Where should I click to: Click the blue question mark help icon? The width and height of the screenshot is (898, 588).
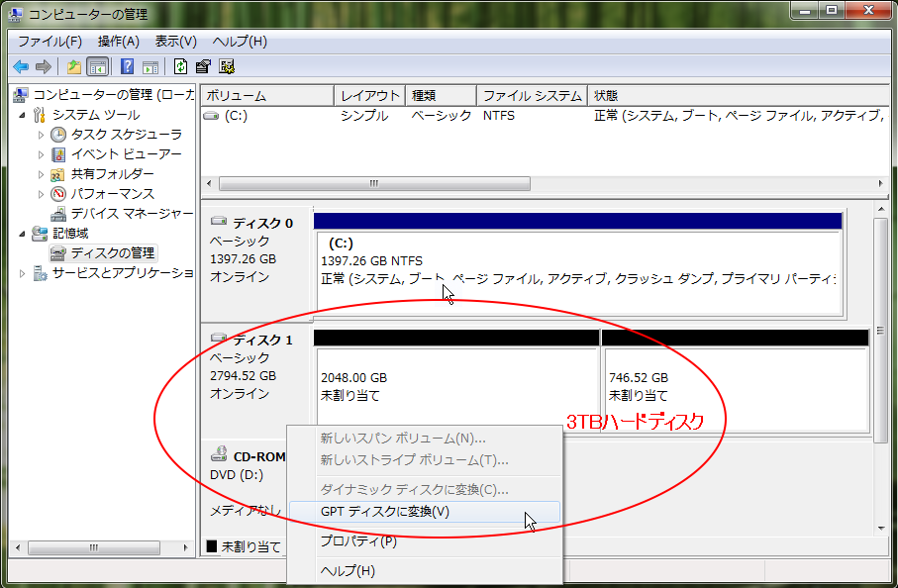(127, 66)
